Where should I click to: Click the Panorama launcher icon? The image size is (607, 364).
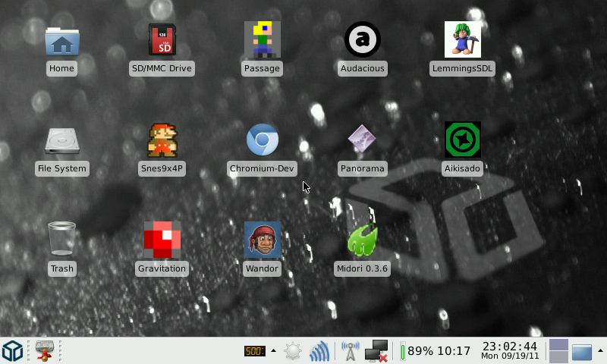(x=362, y=140)
